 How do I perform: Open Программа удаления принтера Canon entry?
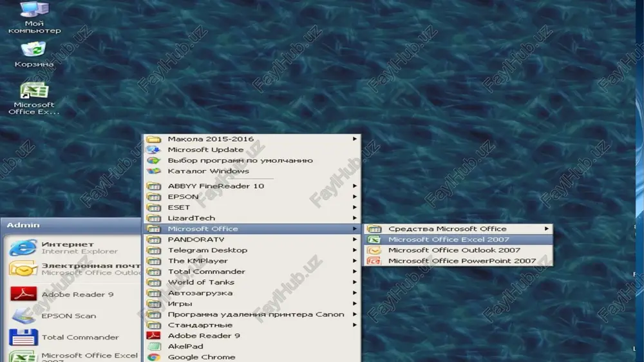pos(252,314)
